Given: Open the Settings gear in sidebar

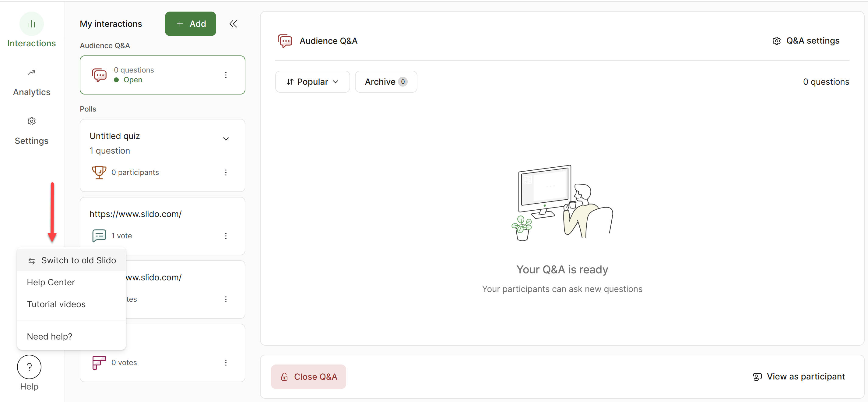Looking at the screenshot, I should [x=32, y=121].
